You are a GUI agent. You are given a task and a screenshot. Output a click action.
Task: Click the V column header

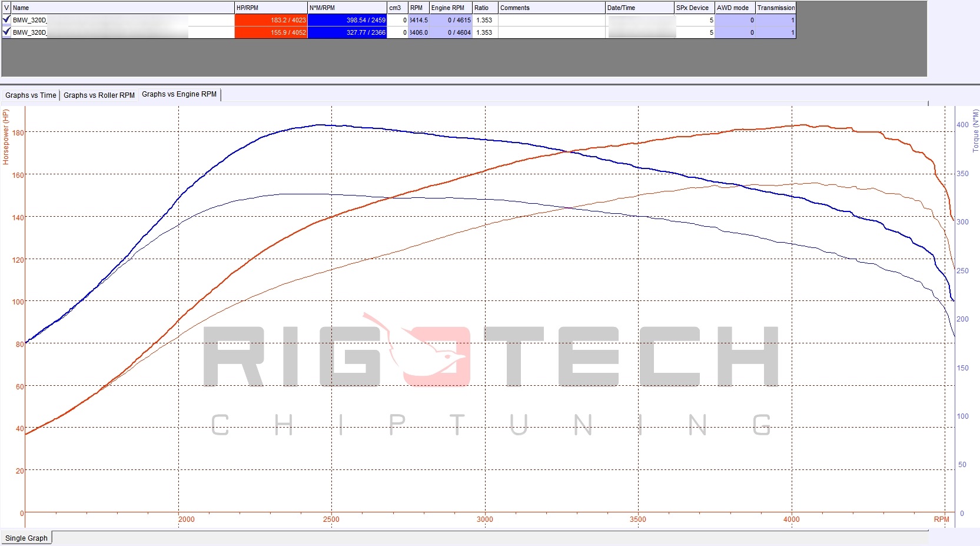tap(6, 8)
